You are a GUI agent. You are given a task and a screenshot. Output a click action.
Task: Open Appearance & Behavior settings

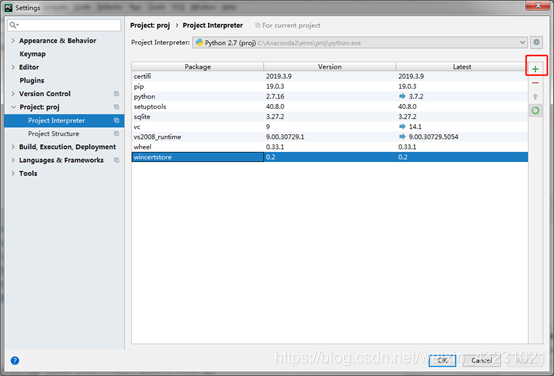point(58,41)
